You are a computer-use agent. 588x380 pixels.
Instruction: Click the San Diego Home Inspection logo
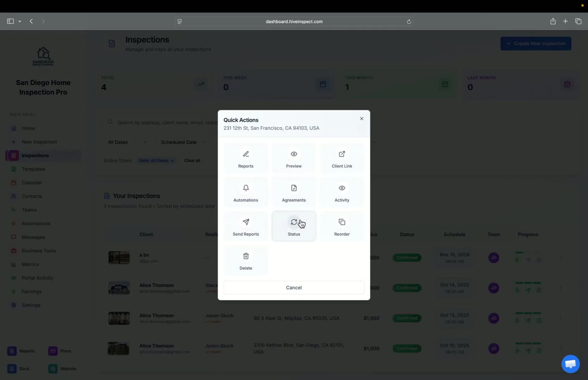point(43,56)
